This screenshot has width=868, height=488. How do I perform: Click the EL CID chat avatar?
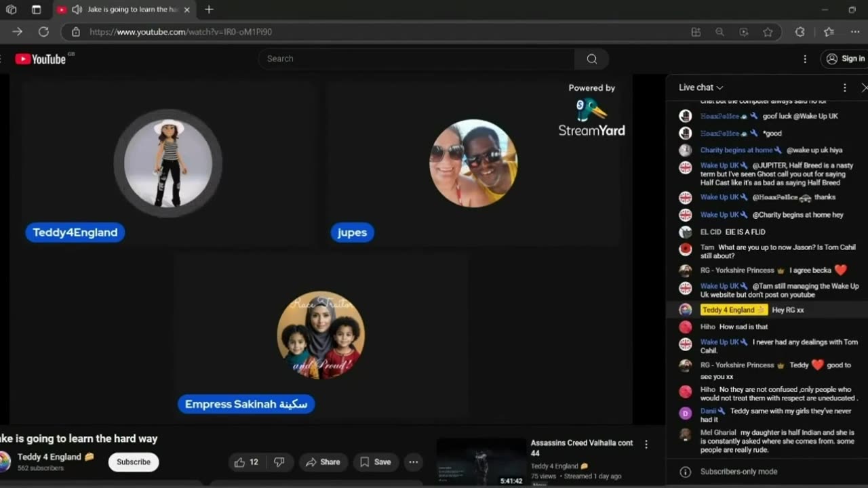tap(686, 232)
